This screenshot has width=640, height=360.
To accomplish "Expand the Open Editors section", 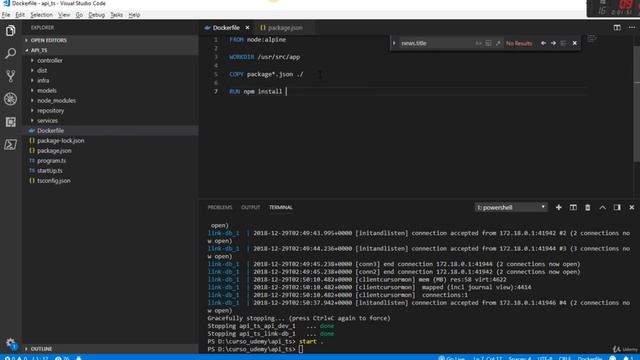I will (110, 40).
